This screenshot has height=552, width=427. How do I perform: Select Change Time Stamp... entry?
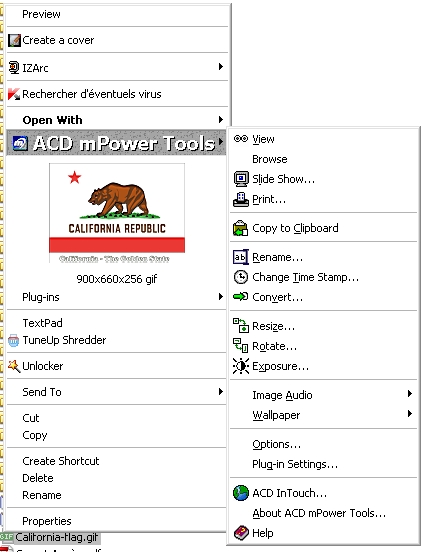click(x=323, y=277)
